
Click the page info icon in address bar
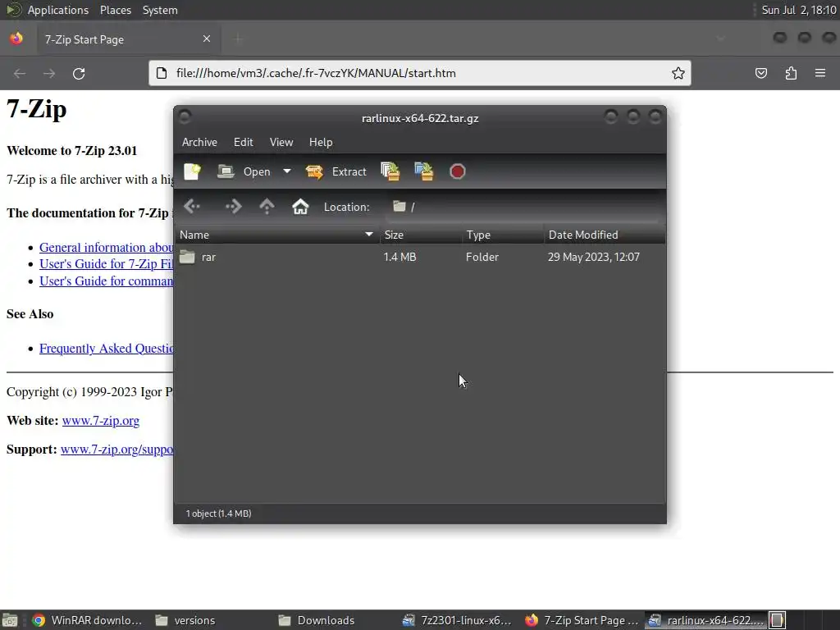pos(162,73)
